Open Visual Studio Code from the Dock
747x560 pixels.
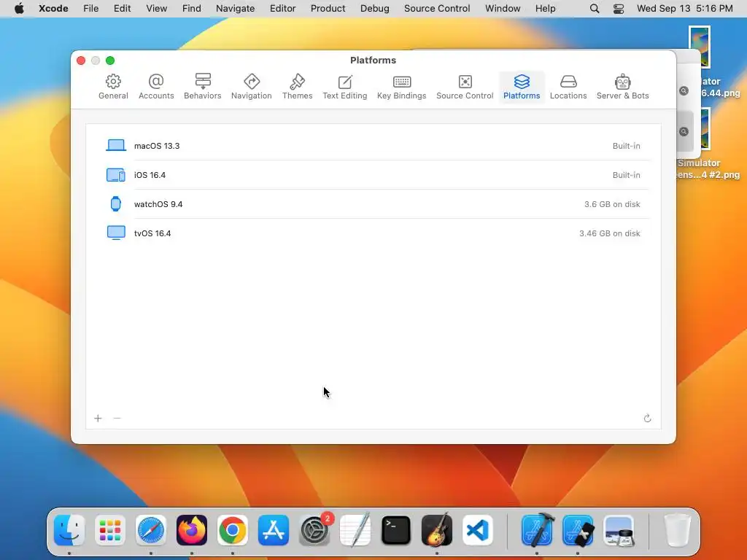[478, 530]
